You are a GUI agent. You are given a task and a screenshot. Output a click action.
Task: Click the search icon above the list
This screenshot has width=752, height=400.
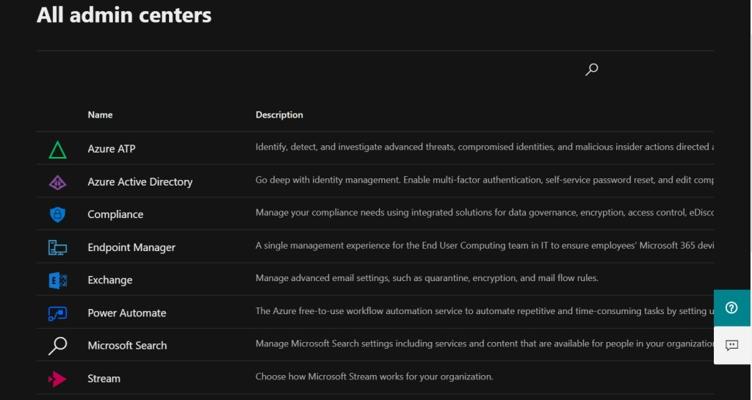(x=591, y=70)
